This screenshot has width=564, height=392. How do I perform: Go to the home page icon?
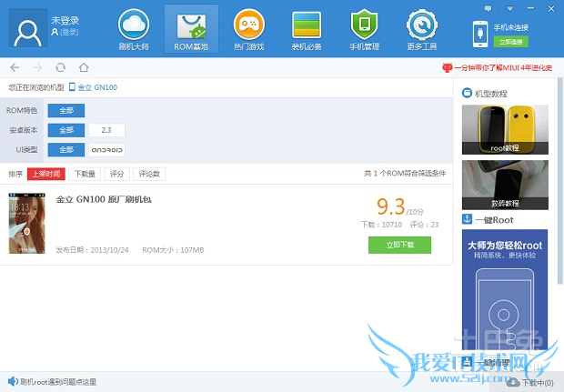tap(84, 67)
